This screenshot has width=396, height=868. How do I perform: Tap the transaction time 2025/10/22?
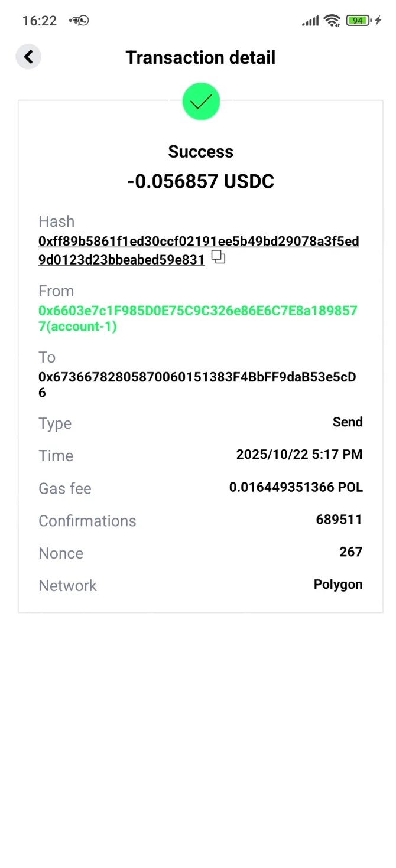click(x=299, y=454)
